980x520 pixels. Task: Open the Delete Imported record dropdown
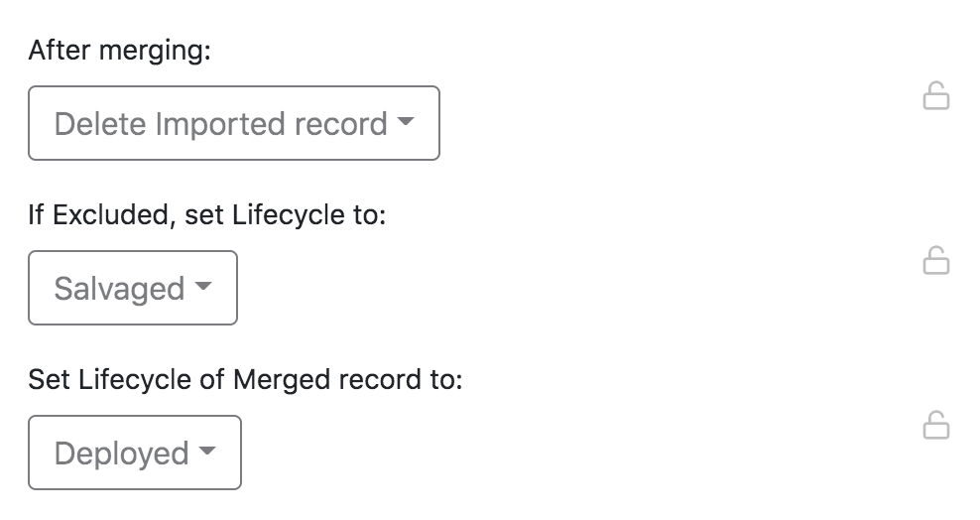pyautogui.click(x=234, y=123)
